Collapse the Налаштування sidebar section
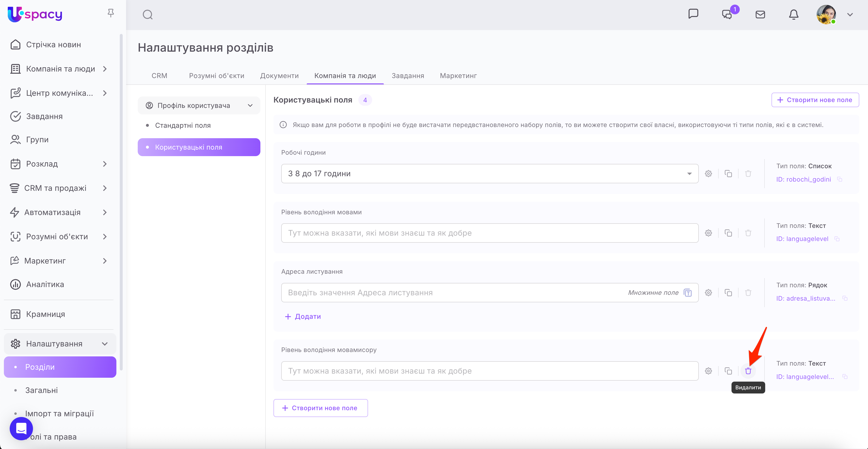The width and height of the screenshot is (868, 449). coord(104,344)
